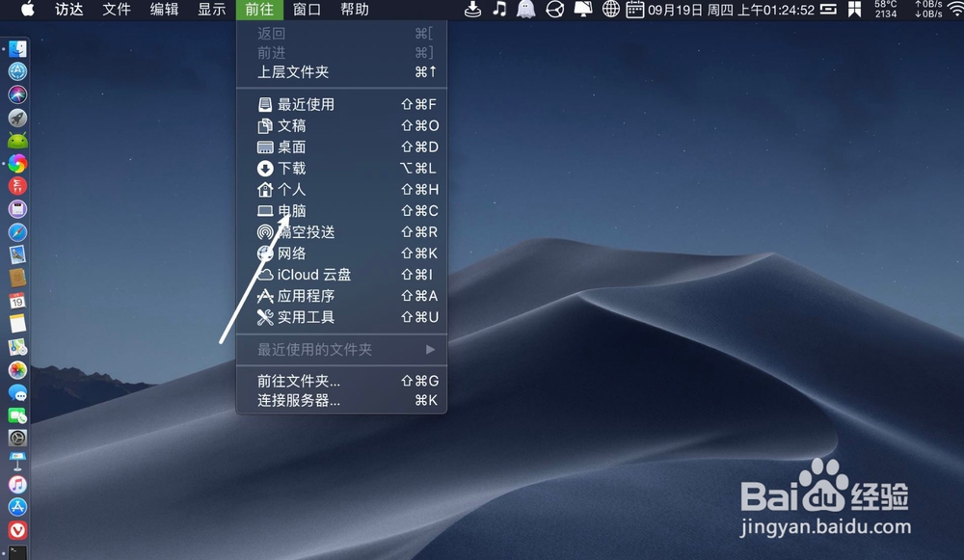Screen dimensions: 964x560
Task: Click the Apple logo menu
Action: pos(27,10)
